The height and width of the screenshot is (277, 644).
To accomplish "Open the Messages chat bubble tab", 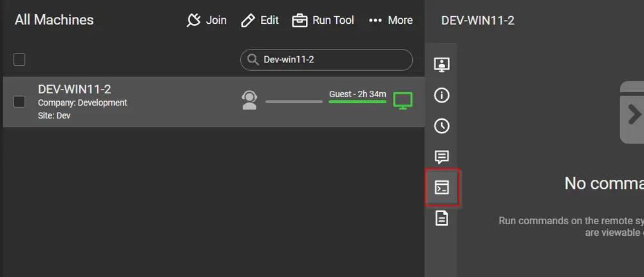I will 442,157.
